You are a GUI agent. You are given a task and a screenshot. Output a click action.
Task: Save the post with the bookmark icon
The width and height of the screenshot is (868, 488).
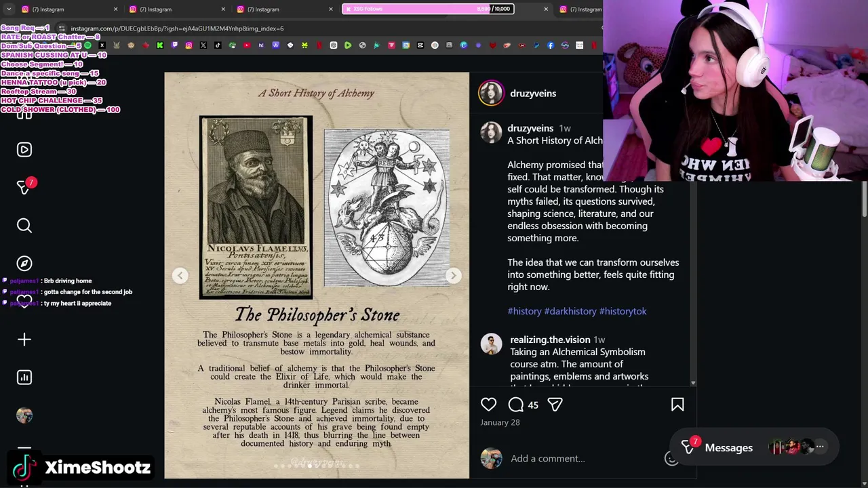tap(677, 405)
